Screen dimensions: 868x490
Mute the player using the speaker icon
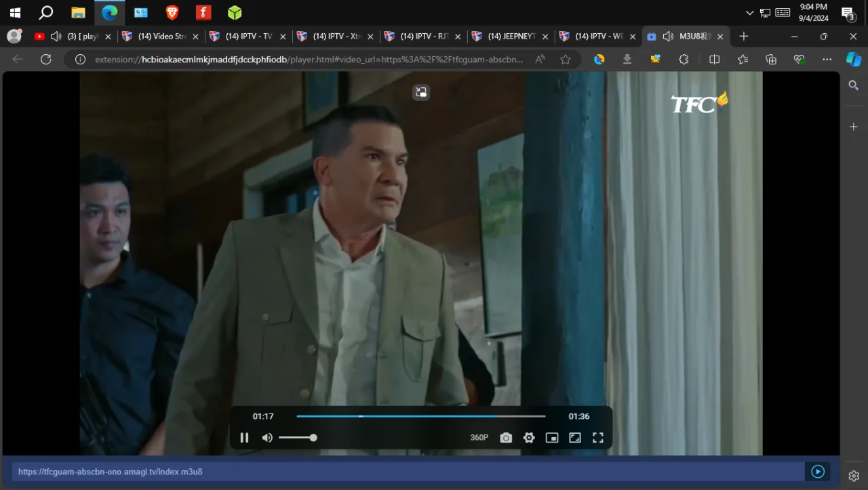pyautogui.click(x=267, y=438)
